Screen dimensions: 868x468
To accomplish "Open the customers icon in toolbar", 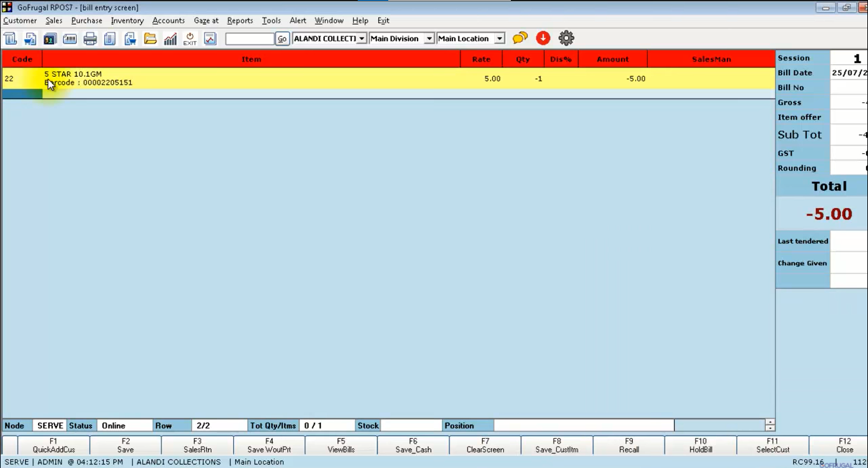I will pyautogui.click(x=50, y=39).
